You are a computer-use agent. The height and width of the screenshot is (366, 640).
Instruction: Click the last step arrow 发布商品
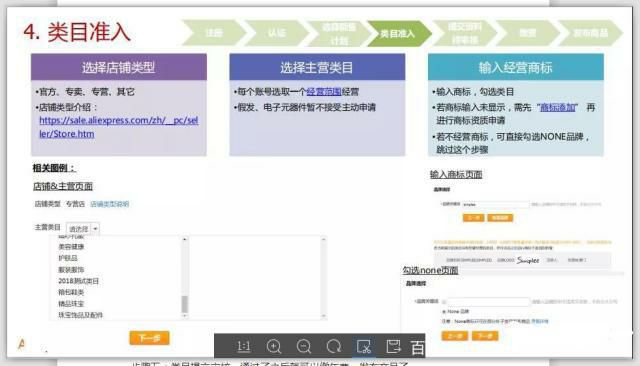(x=590, y=33)
